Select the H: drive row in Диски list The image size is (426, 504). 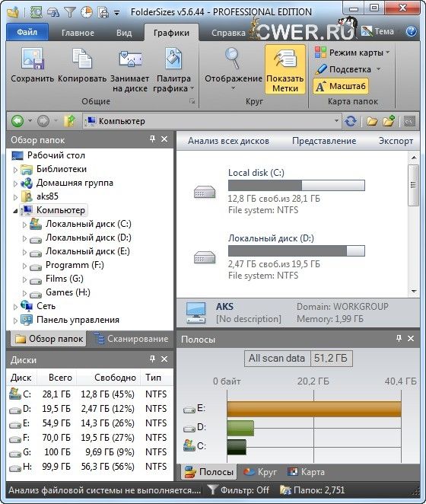tap(89, 467)
